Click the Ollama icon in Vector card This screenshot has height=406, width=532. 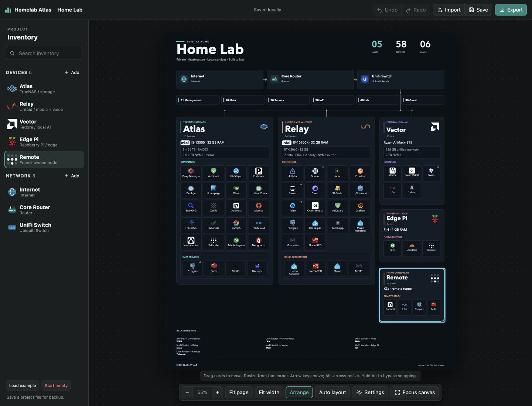(393, 171)
